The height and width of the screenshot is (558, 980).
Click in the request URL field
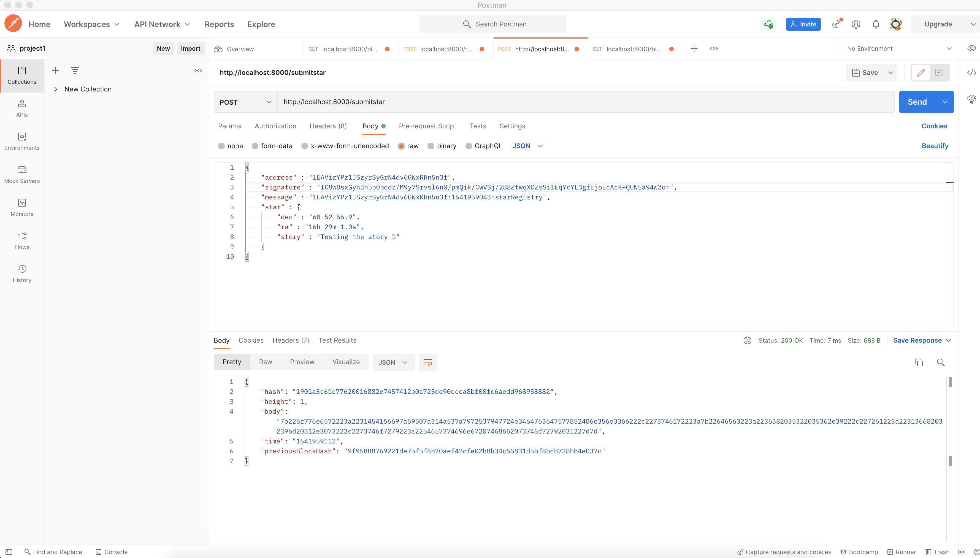[x=586, y=102]
